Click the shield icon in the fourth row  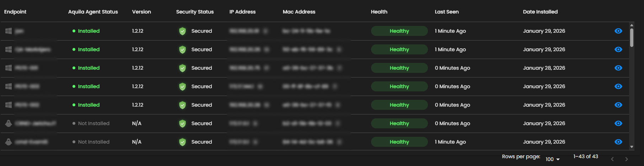tap(182, 87)
